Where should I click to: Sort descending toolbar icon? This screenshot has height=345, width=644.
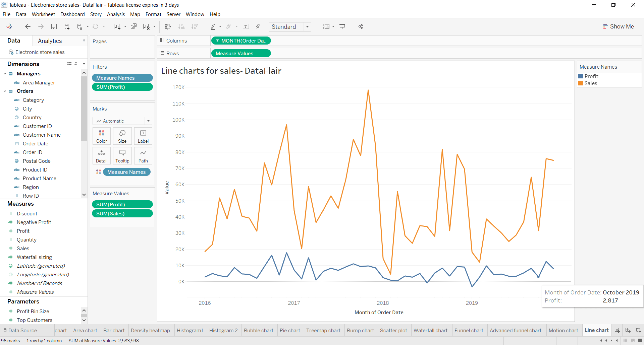195,26
